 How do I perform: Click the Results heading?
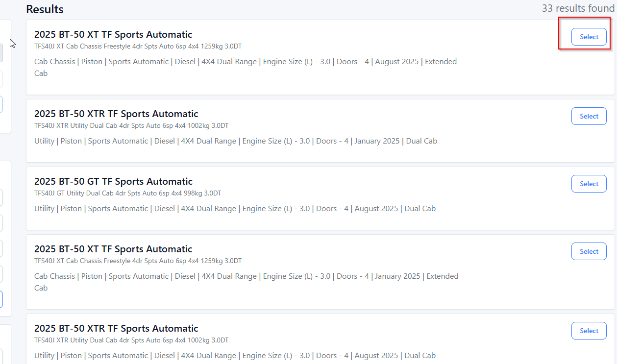coord(45,9)
